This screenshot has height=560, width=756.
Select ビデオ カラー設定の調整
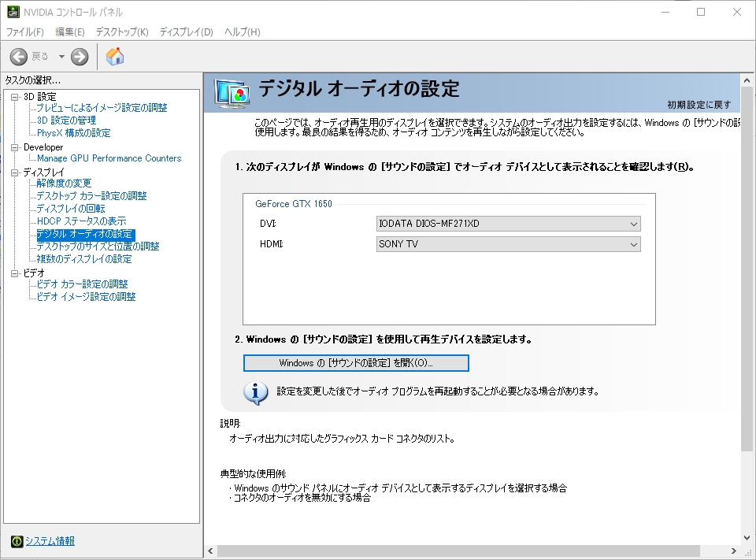tap(83, 284)
